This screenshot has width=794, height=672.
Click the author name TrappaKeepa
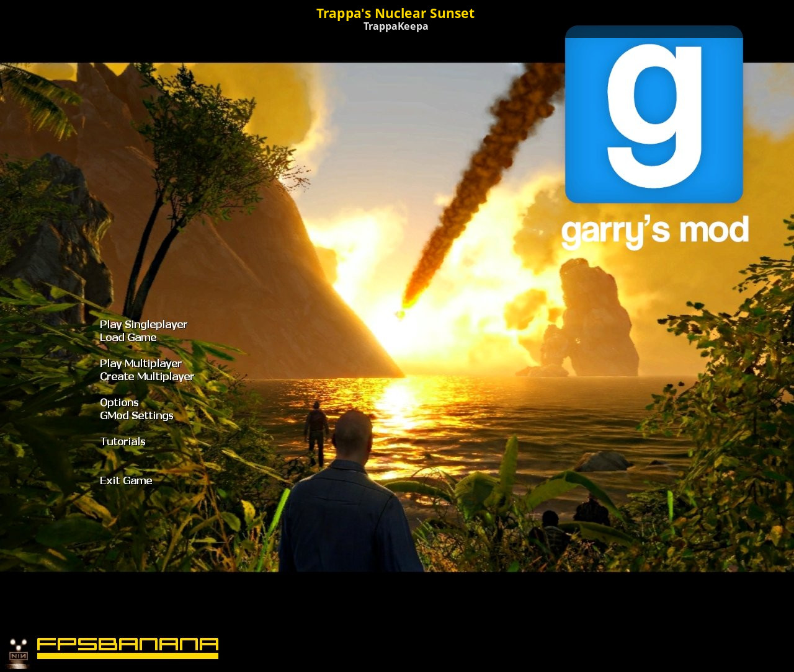click(396, 27)
